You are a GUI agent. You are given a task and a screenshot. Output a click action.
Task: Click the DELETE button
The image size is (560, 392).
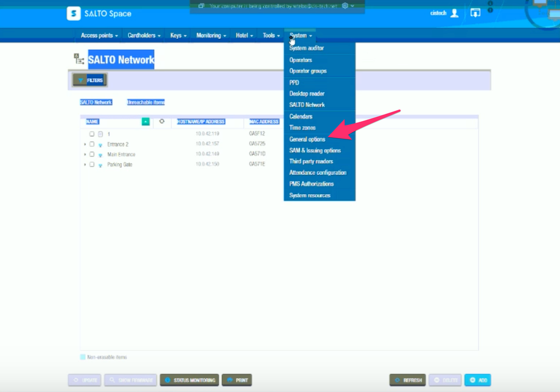[446, 380]
